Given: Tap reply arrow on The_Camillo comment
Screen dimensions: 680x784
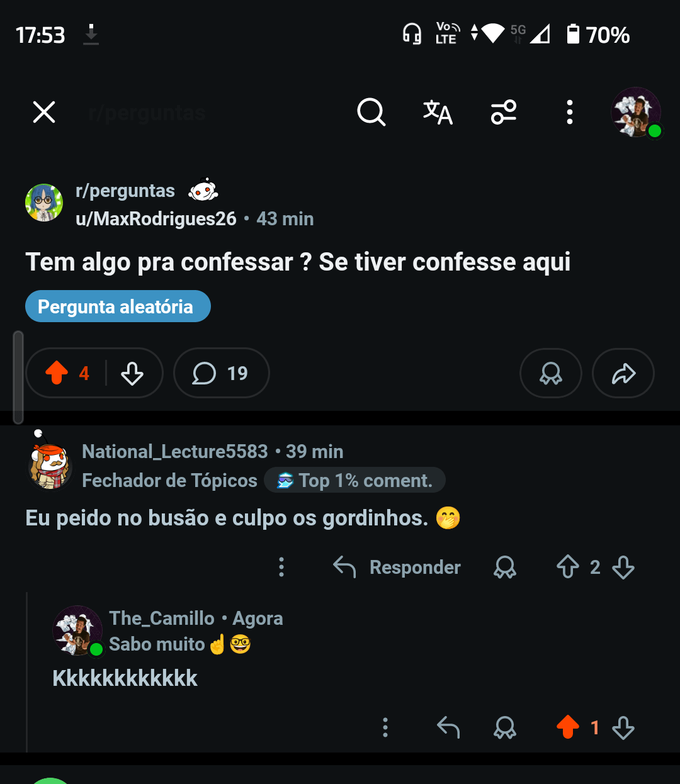Looking at the screenshot, I should coord(448,727).
